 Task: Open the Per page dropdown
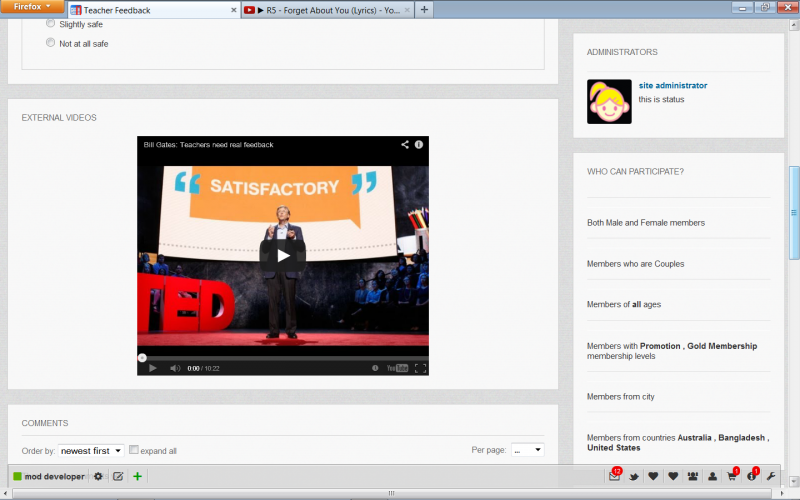pyautogui.click(x=528, y=449)
